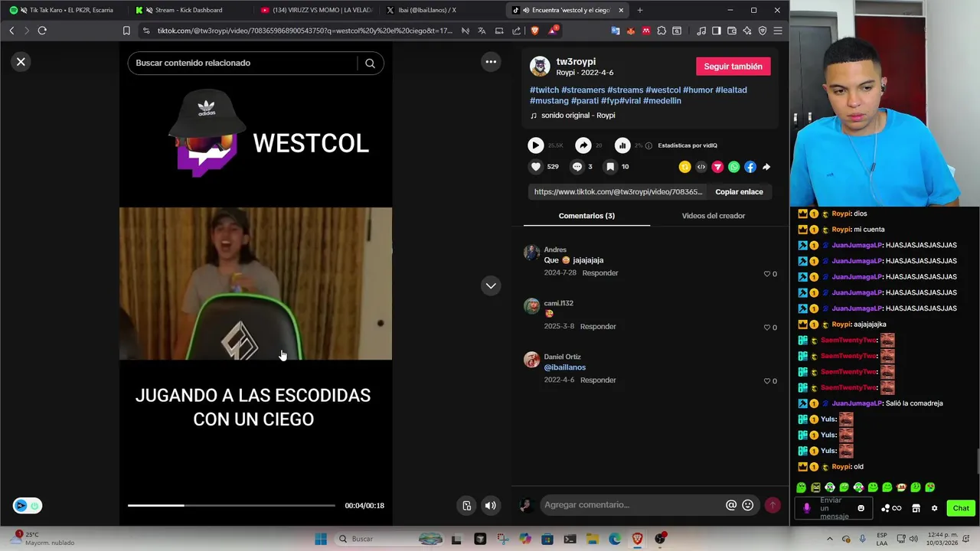
Task: Open a new browser tab with plus
Action: [x=640, y=10]
